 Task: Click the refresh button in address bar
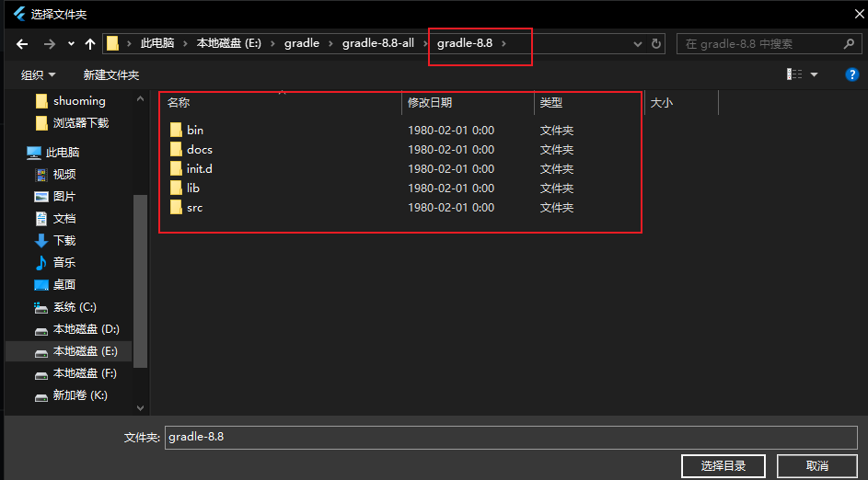pos(656,43)
